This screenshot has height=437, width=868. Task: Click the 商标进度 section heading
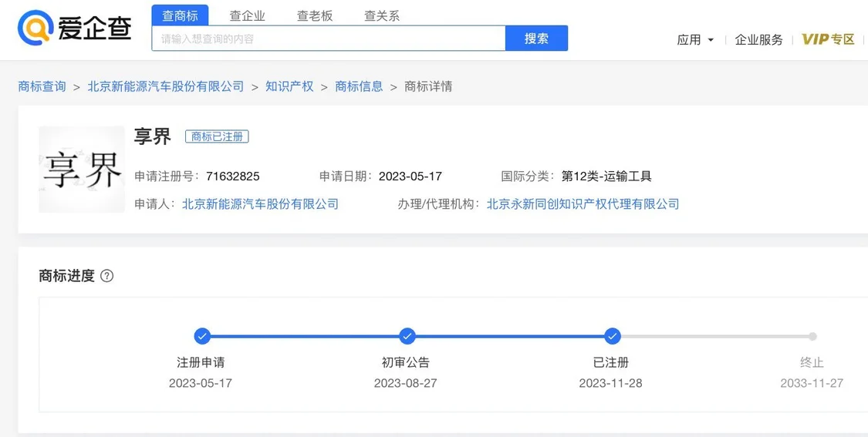[67, 276]
